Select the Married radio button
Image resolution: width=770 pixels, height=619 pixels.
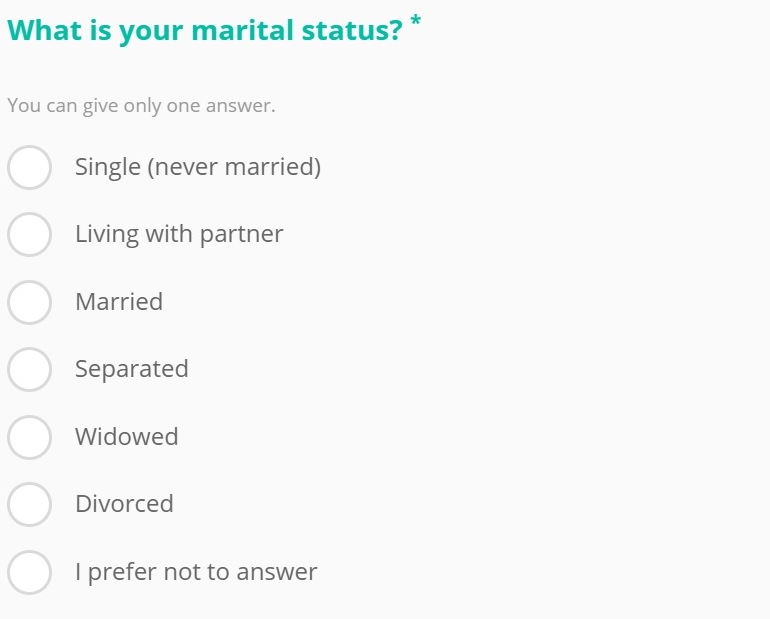29,302
